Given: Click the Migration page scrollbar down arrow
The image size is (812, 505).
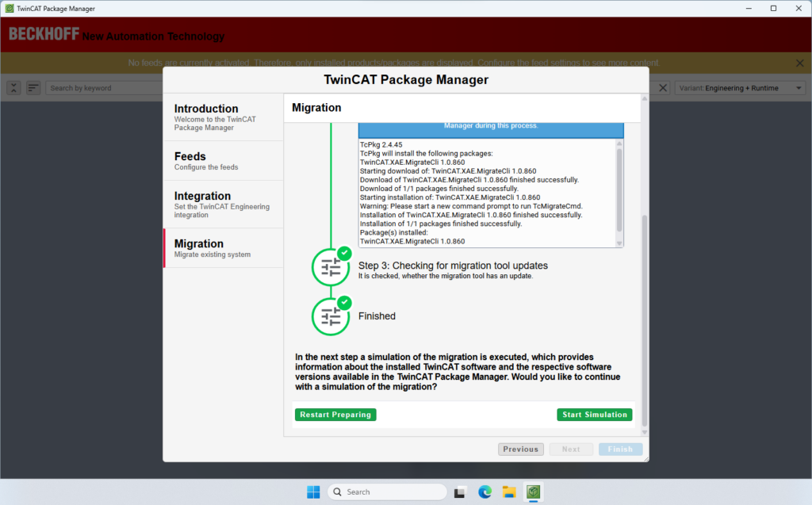Looking at the screenshot, I should (x=645, y=432).
